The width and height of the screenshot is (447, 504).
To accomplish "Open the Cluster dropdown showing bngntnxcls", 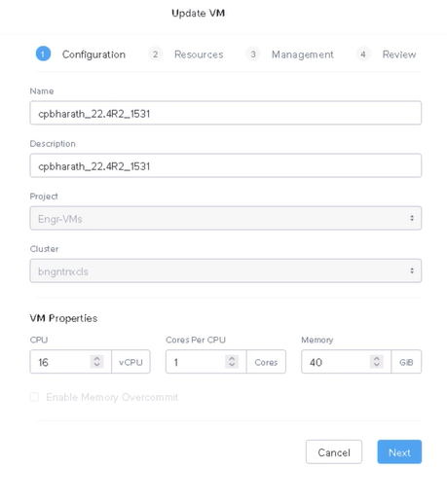I will click(x=226, y=270).
